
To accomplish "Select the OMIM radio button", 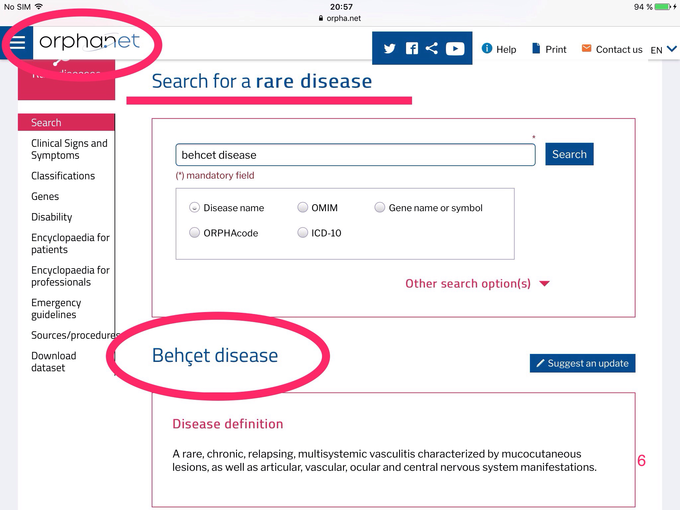I will [302, 208].
